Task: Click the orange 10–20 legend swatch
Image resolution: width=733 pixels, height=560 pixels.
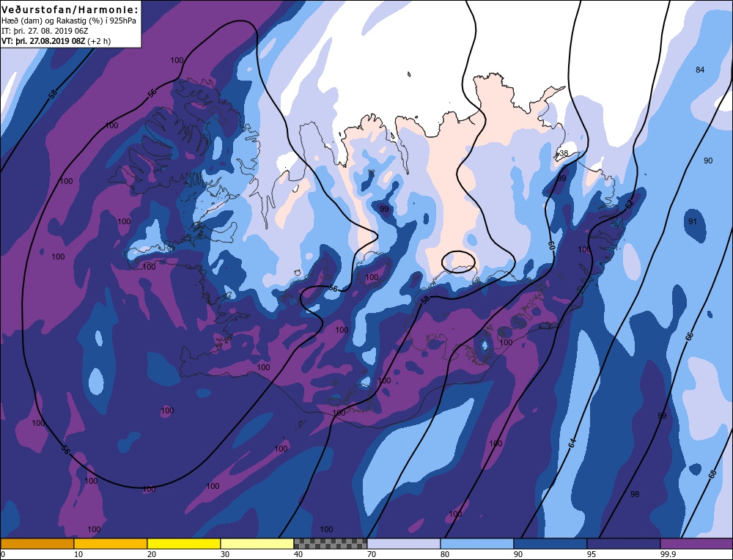Action: click(111, 544)
